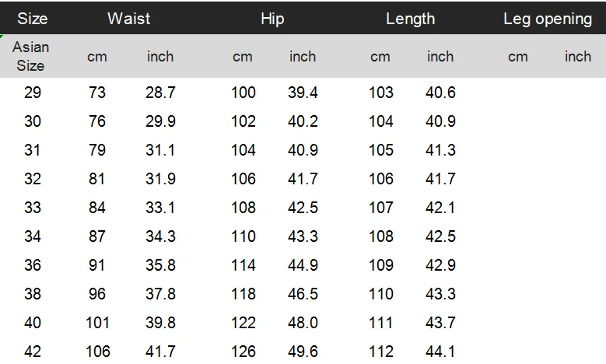Click waist inch value 31.9
The image size is (606, 364).
(160, 179)
